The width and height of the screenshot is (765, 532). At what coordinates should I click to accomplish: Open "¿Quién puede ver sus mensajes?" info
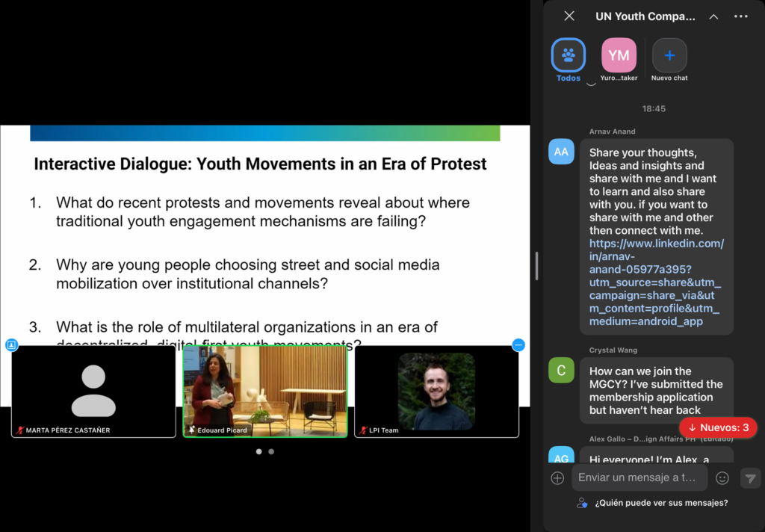point(660,503)
